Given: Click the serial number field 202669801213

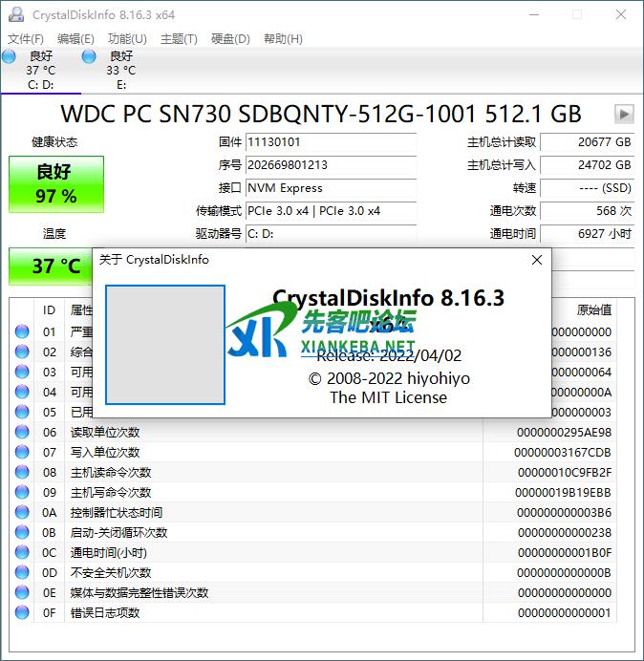Looking at the screenshot, I should 330,165.
